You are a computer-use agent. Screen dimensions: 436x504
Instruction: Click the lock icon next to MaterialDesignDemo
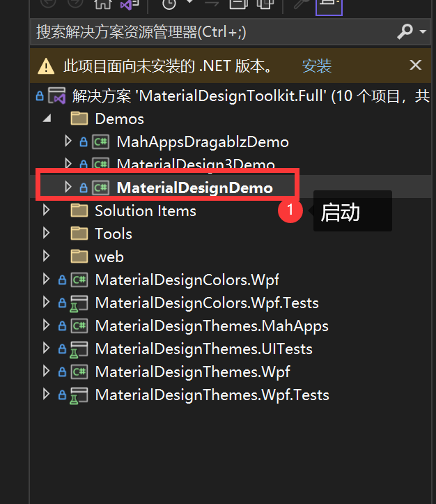[84, 188]
